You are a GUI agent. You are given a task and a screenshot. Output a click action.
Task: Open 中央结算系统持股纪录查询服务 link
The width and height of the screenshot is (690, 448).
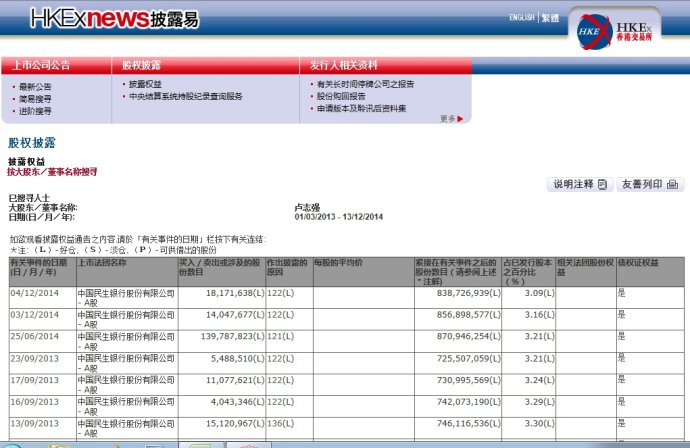(x=186, y=96)
